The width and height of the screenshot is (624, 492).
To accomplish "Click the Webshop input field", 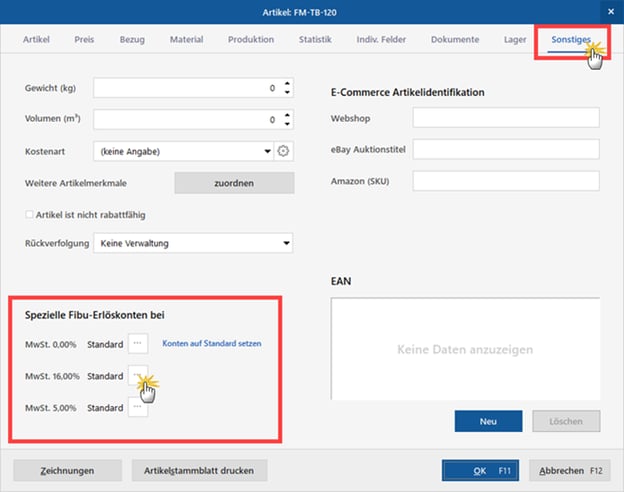I will click(505, 118).
